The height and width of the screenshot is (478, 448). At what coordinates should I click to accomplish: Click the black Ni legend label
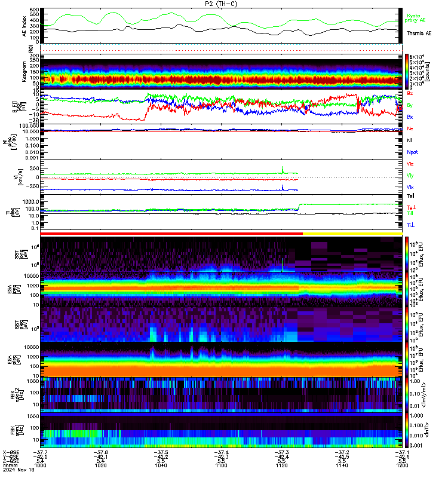click(x=409, y=140)
